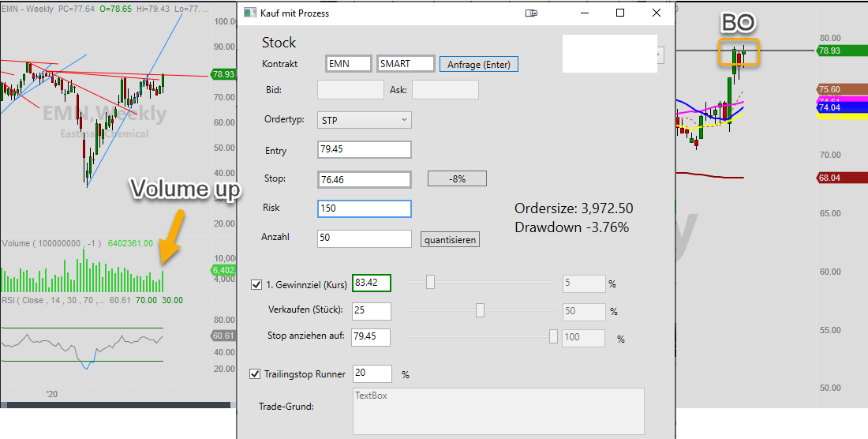
Task: Click the Risk input field
Action: point(365,208)
